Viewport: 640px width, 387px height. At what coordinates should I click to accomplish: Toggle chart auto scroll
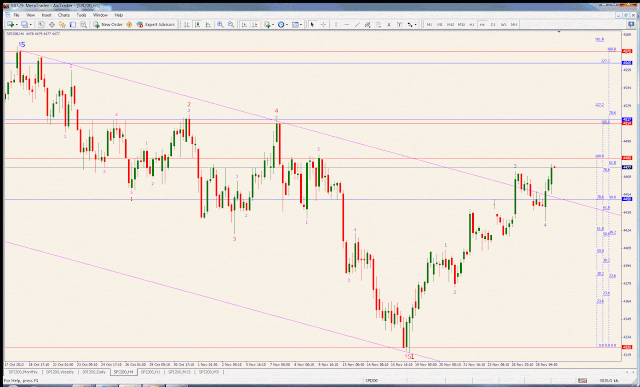tap(244, 24)
